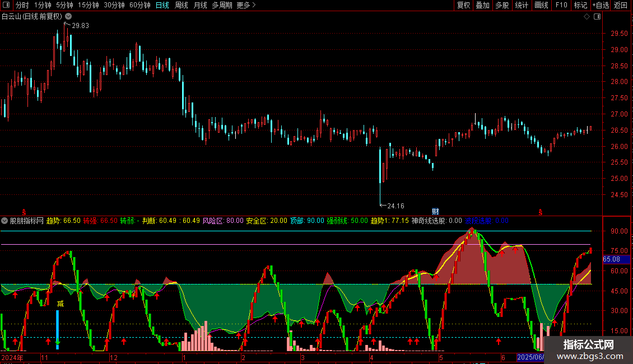Switch to the 60分钟 period tab
633x364 pixels.
pyautogui.click(x=140, y=5)
